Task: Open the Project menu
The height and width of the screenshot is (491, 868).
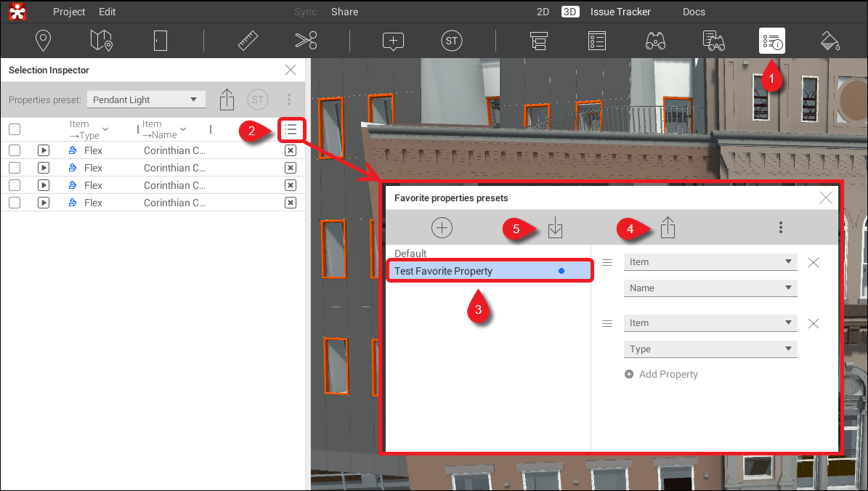Action: pos(69,12)
